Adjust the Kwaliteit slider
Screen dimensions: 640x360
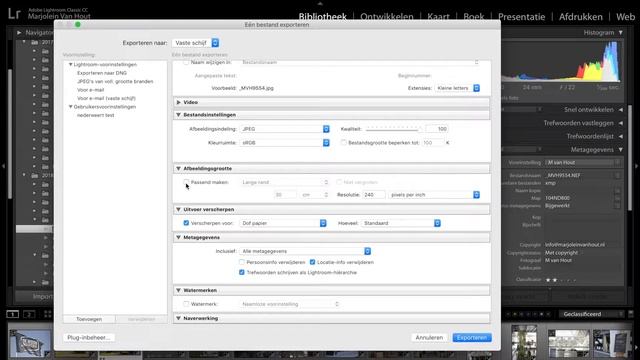pyautogui.click(x=393, y=129)
